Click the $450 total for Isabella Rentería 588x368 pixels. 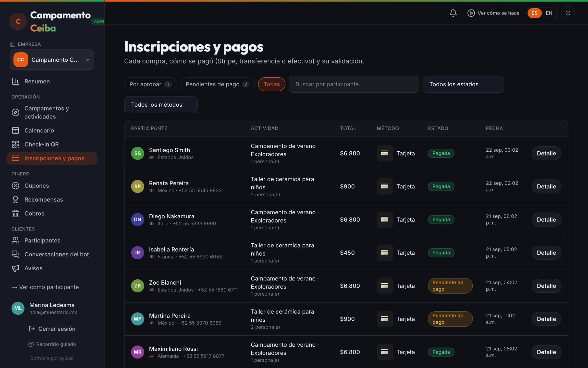(347, 253)
